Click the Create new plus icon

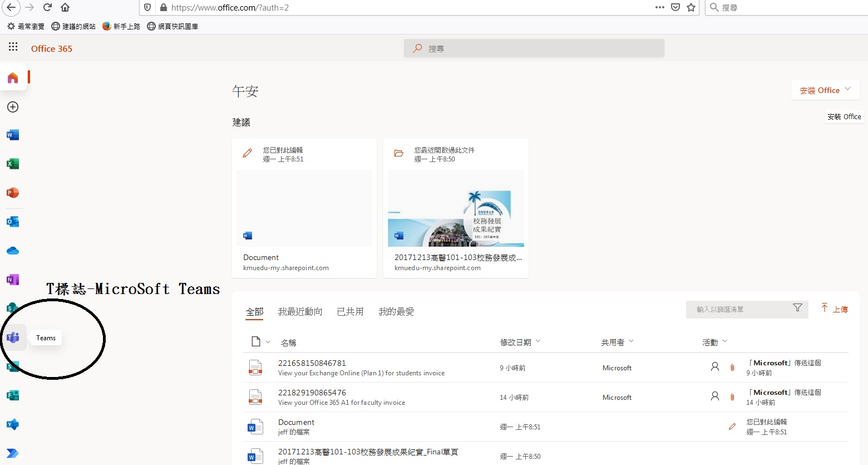coord(13,107)
